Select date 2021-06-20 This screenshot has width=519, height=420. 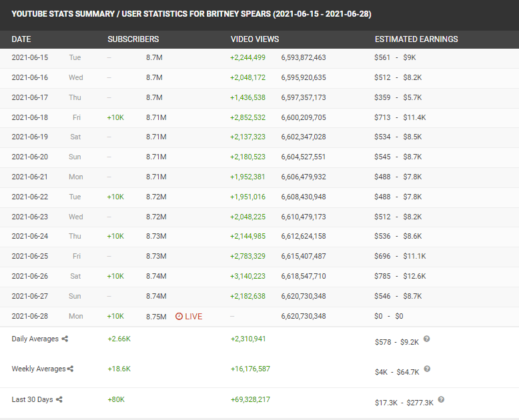[30, 157]
